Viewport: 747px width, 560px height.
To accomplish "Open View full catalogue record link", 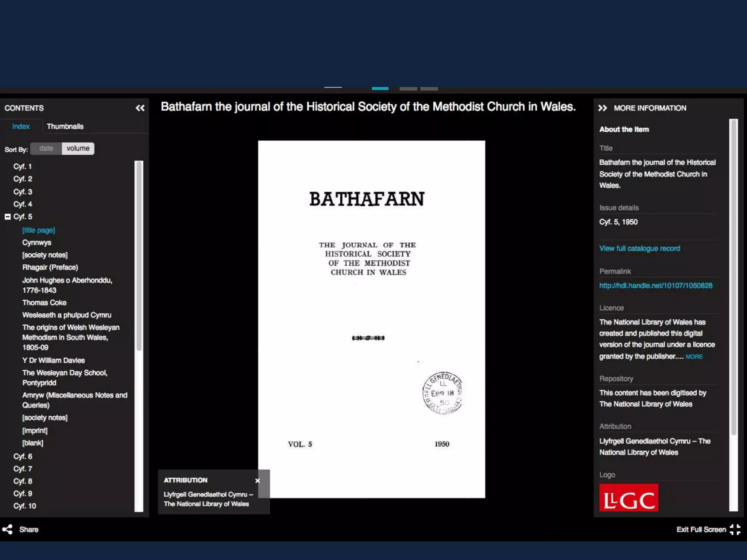I will [639, 248].
